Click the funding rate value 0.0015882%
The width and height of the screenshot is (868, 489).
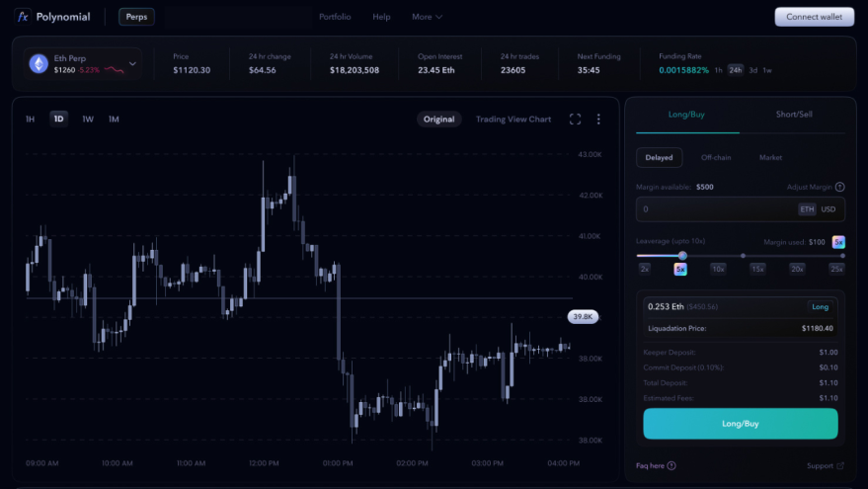pos(683,70)
